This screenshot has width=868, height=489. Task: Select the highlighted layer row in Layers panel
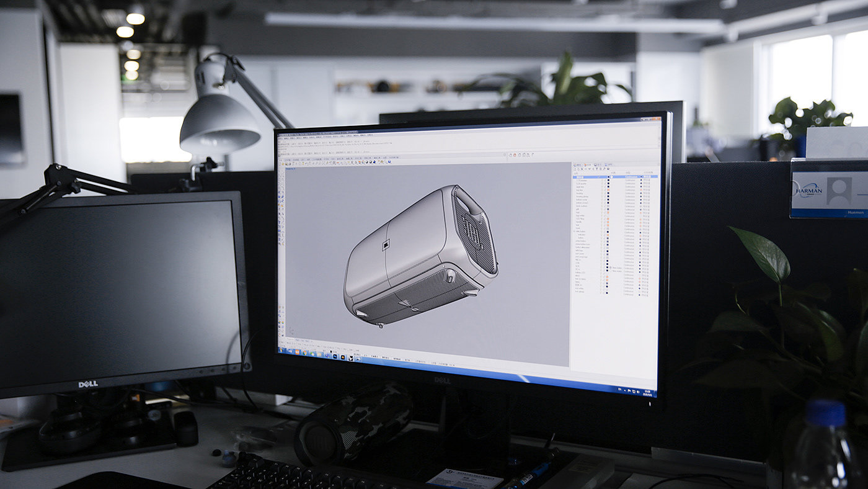[614, 176]
